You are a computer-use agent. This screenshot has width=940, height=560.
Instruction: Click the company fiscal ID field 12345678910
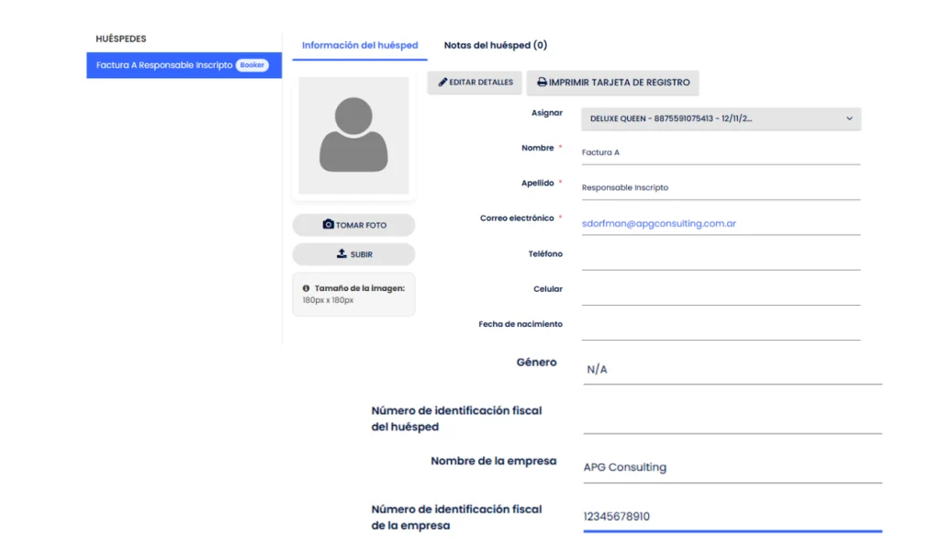[732, 517]
